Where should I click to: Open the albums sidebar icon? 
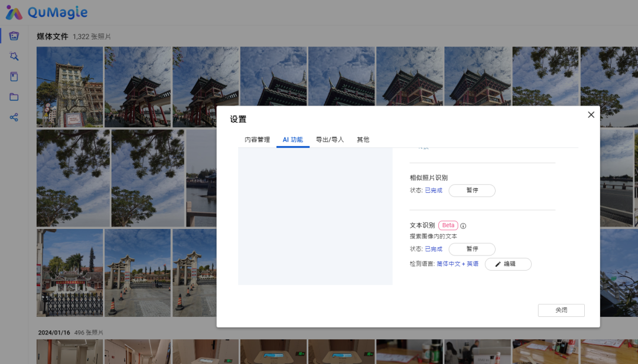(14, 76)
